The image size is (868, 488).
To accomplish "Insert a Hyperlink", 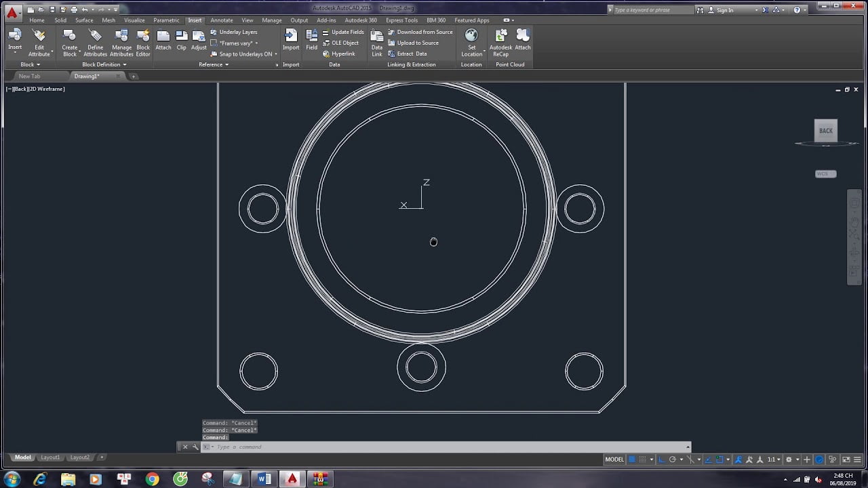I will click(340, 54).
